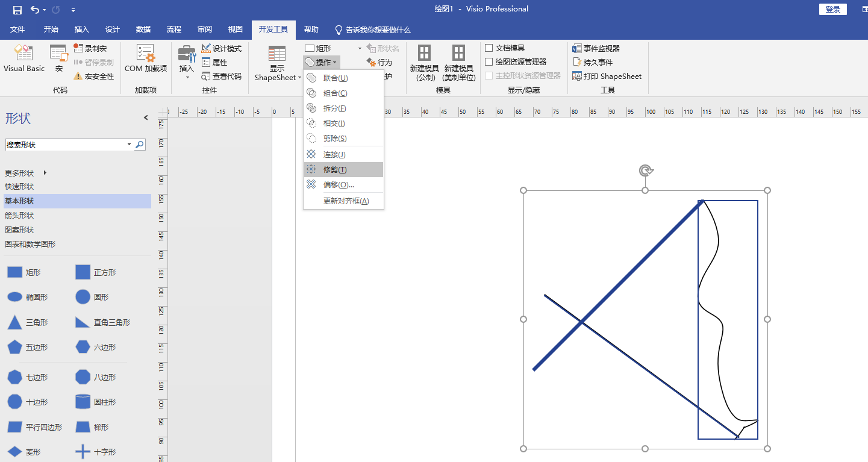Select 椭圆形 shape from stencil
Screen dimensions: 868x462
pos(27,297)
